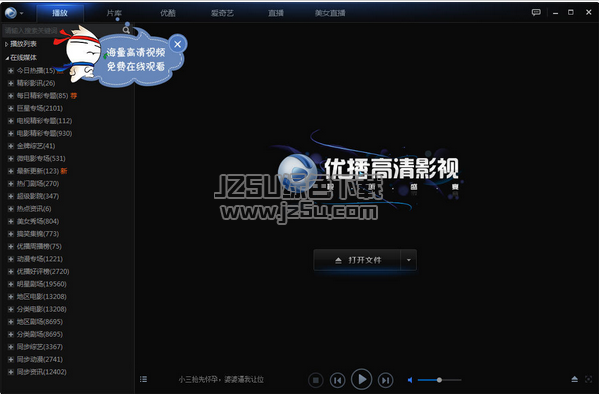599x394 pixels.
Task: Start playback with the Play button
Action: coord(361,379)
